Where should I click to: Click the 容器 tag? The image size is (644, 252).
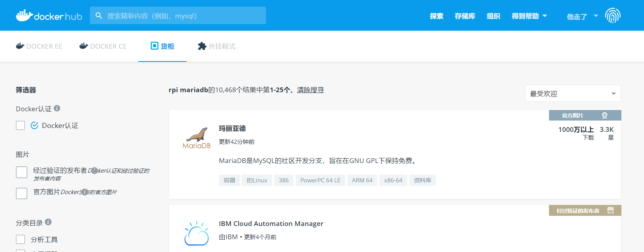coord(229,180)
